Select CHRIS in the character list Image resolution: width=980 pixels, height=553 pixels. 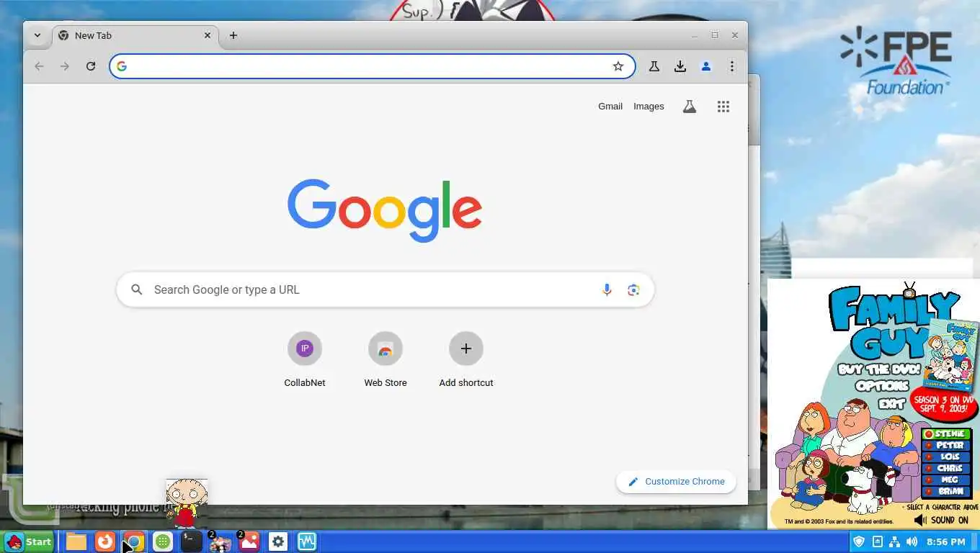click(946, 469)
